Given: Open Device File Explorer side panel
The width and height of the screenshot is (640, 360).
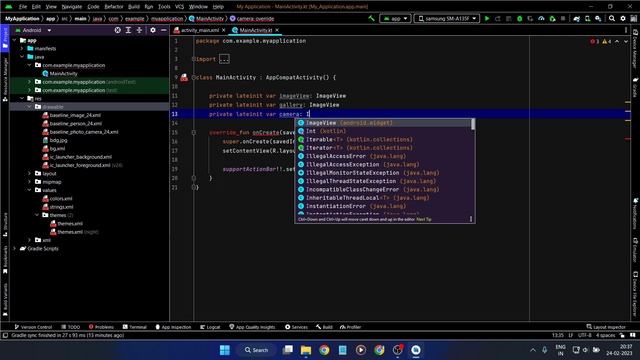Looking at the screenshot, I should coord(635,294).
